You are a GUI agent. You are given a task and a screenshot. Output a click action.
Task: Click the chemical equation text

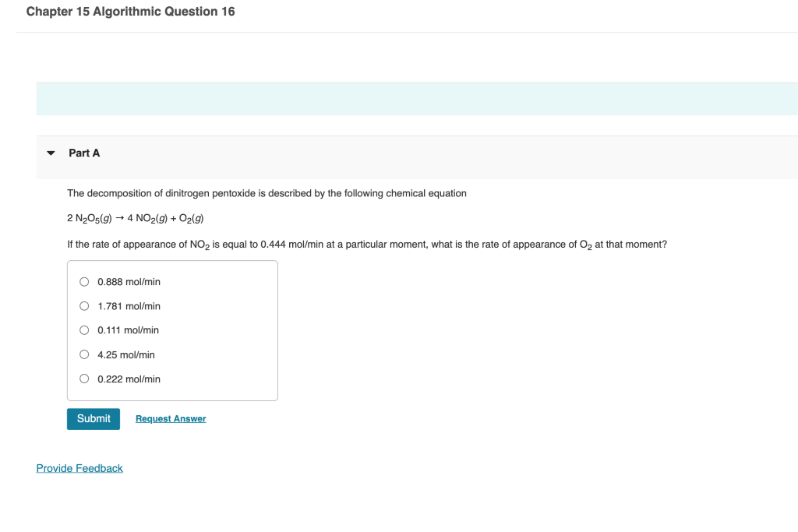136,218
